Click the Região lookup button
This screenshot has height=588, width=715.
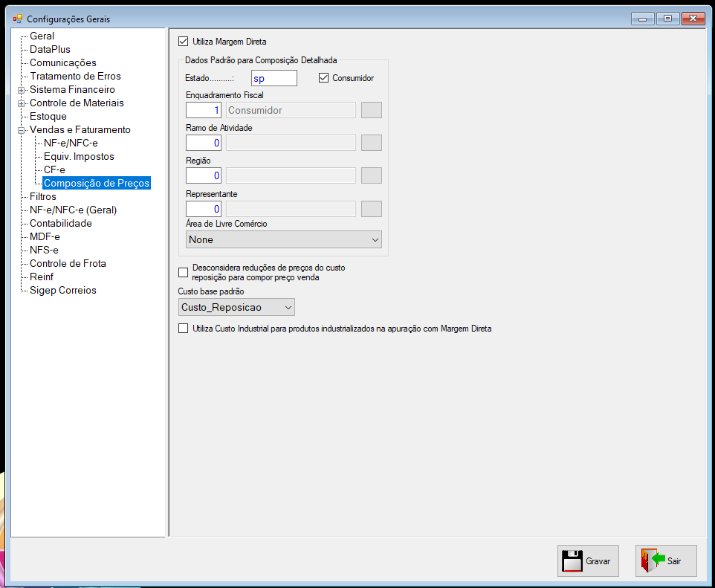click(371, 175)
